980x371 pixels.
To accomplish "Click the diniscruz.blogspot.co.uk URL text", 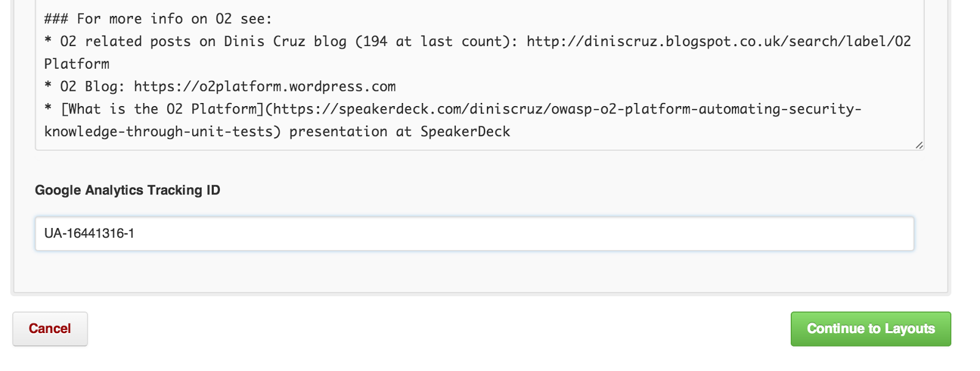I will point(718,42).
